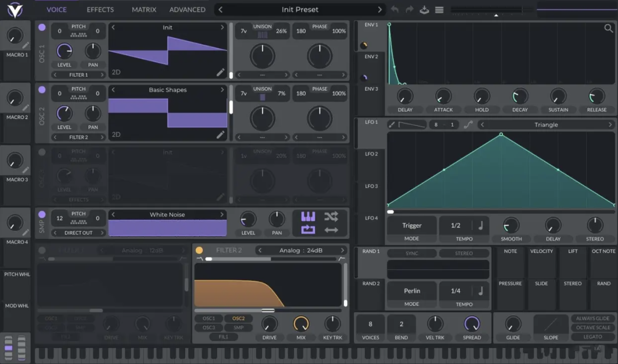
Task: Click the random shuffle icon in sampler
Action: tap(332, 216)
